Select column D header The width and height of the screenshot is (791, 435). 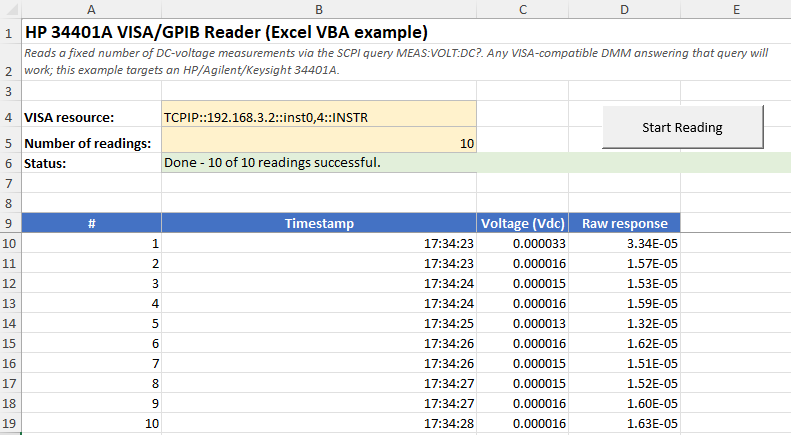625,9
